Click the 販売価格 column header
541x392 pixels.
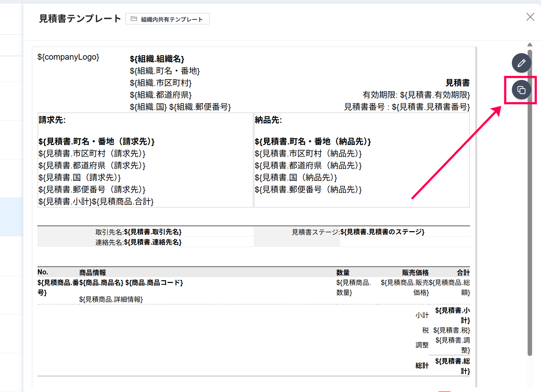point(415,273)
